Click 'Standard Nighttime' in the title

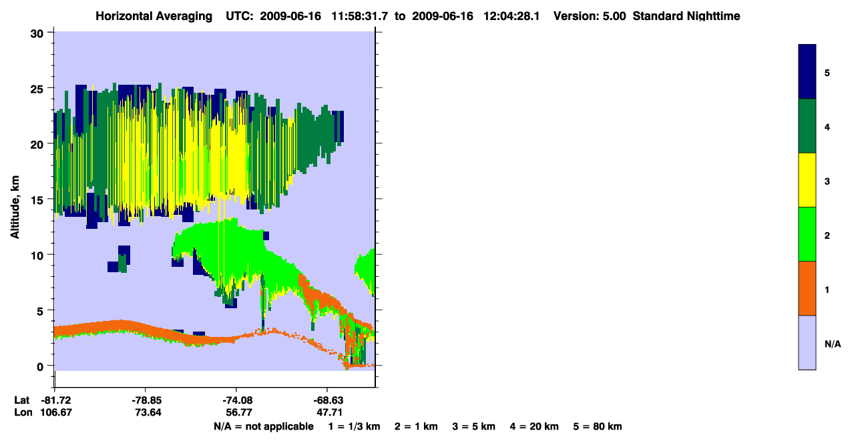[686, 16]
